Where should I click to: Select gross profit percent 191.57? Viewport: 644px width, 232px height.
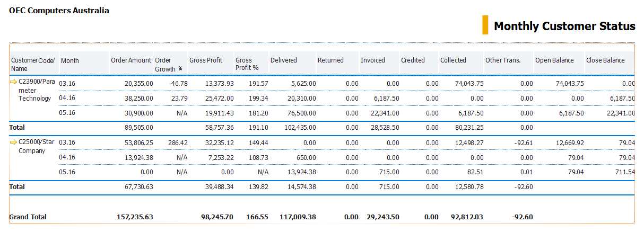(259, 84)
